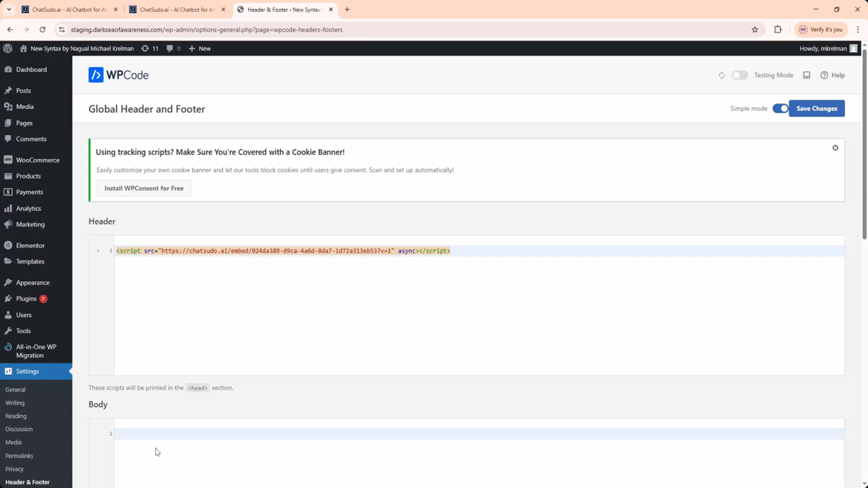Screen dimensions: 868x488
Task: View site information icon in address bar
Action: [62, 29]
